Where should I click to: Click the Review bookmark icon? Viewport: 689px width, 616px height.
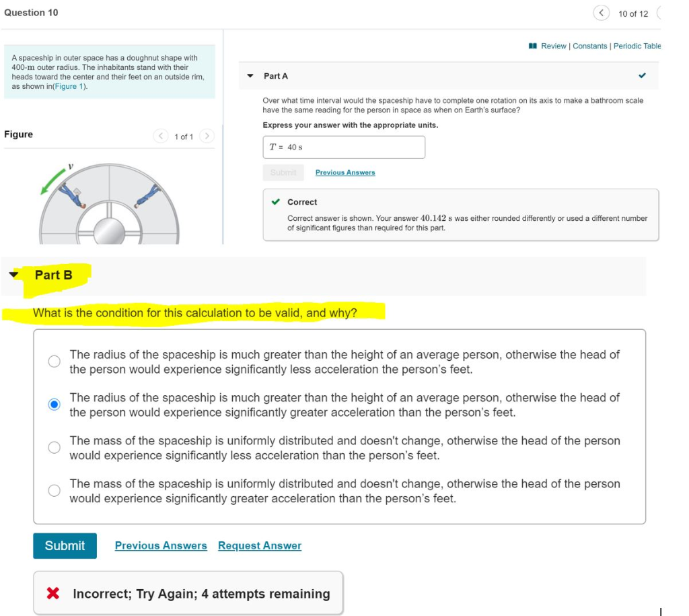[x=534, y=46]
